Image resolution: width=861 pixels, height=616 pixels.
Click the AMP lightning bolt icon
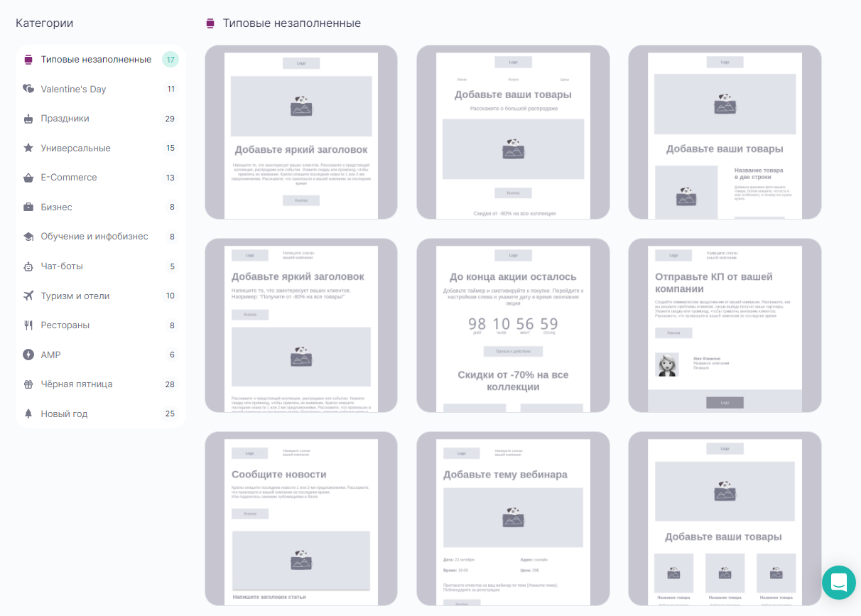pos(28,355)
